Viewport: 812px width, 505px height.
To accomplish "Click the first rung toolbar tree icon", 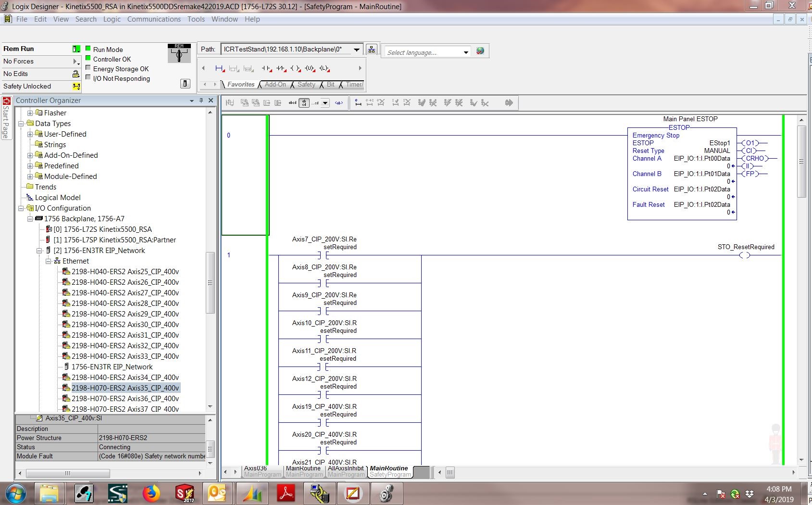I will pos(230,103).
